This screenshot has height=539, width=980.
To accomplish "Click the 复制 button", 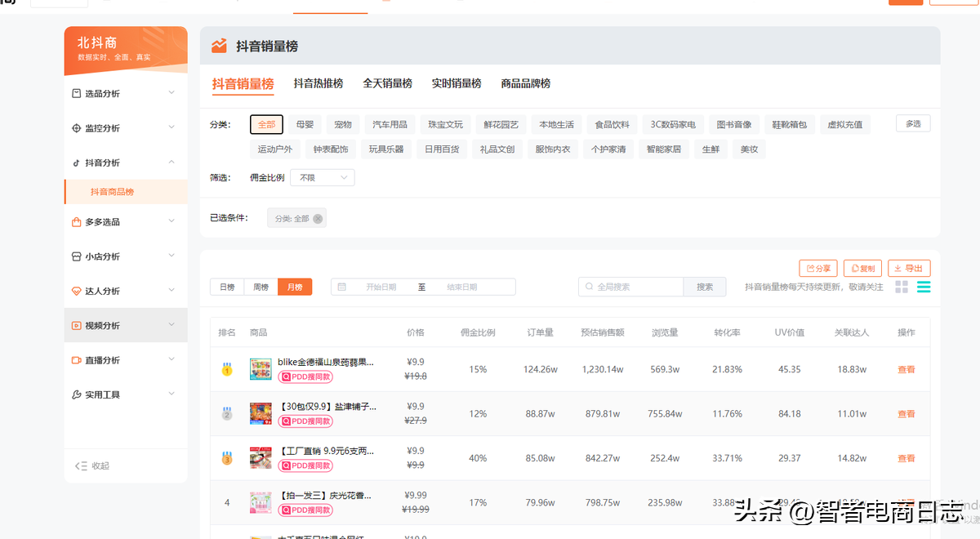I will pos(862,268).
